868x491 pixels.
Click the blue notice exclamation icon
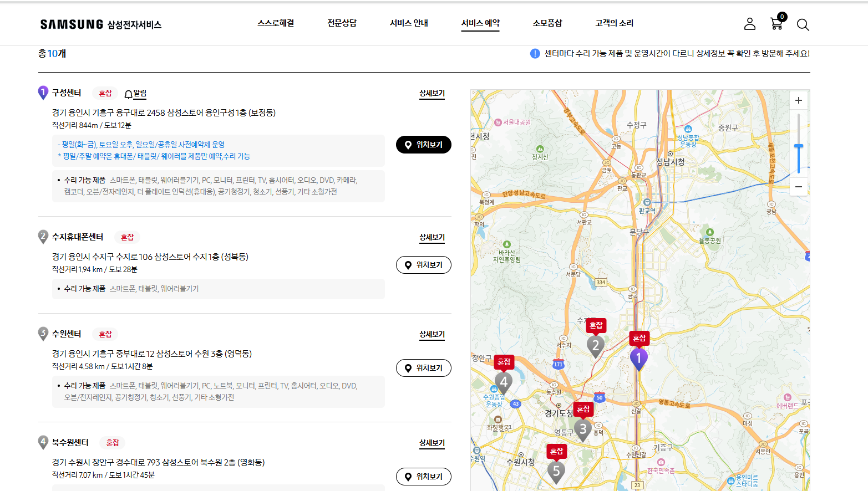tap(535, 54)
